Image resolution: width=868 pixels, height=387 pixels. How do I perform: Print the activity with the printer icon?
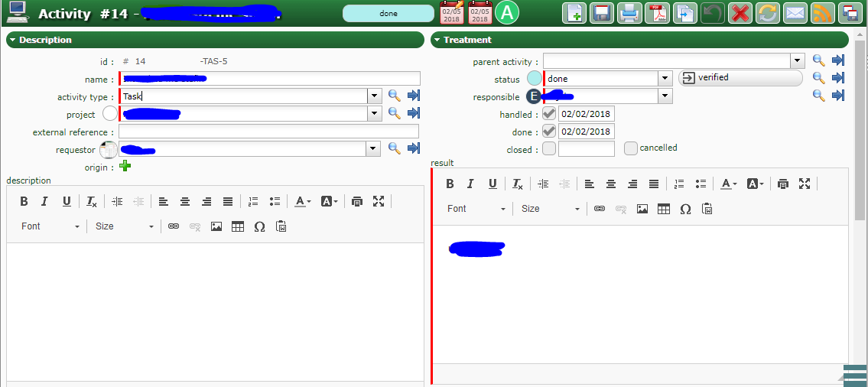pos(629,13)
